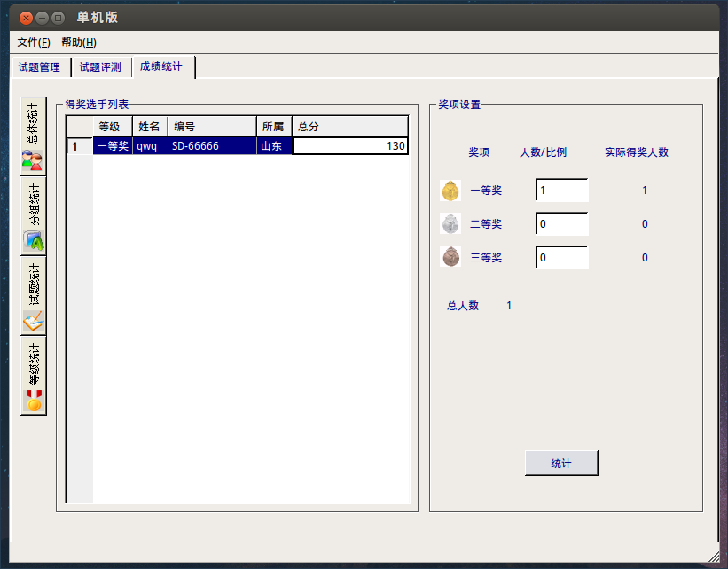Select the 等级统计 medal sidebar tab
Image resolution: width=728 pixels, height=569 pixels.
click(33, 376)
